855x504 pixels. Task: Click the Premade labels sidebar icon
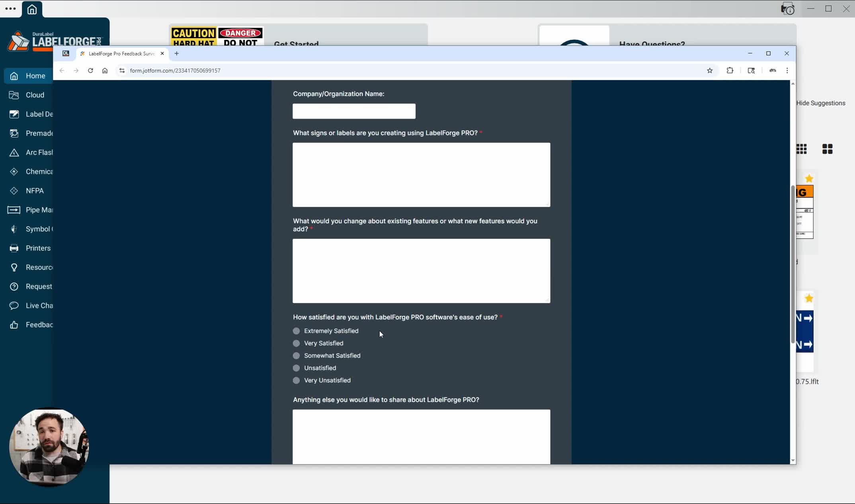(x=14, y=133)
